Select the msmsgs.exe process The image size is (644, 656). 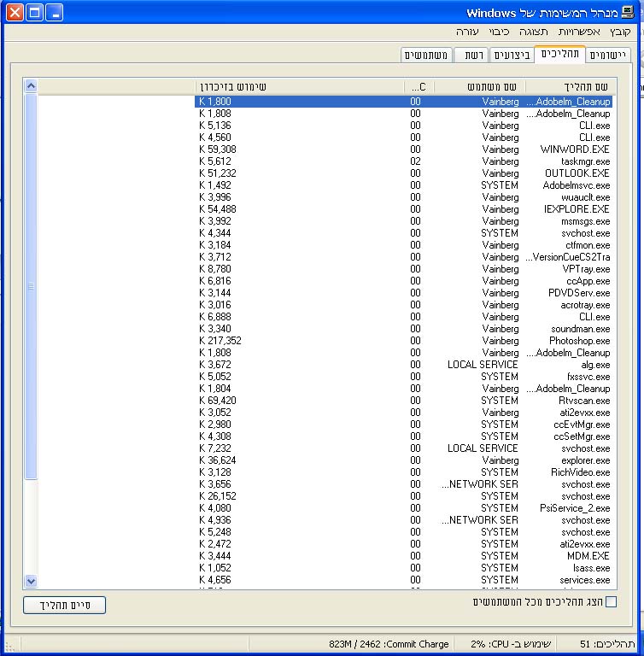click(x=403, y=221)
